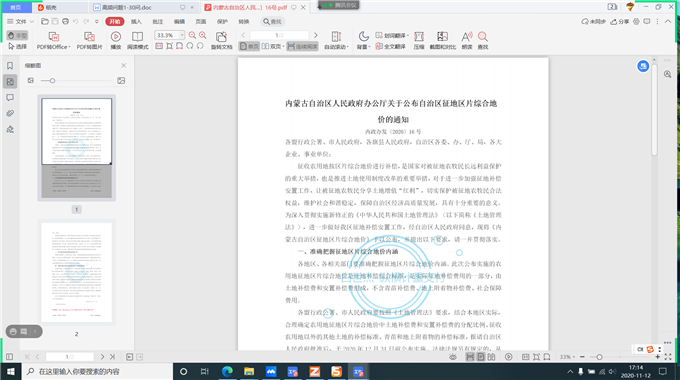Image resolution: width=680 pixels, height=380 pixels.
Task: Click the status bar page number field
Action: [x=70, y=357]
